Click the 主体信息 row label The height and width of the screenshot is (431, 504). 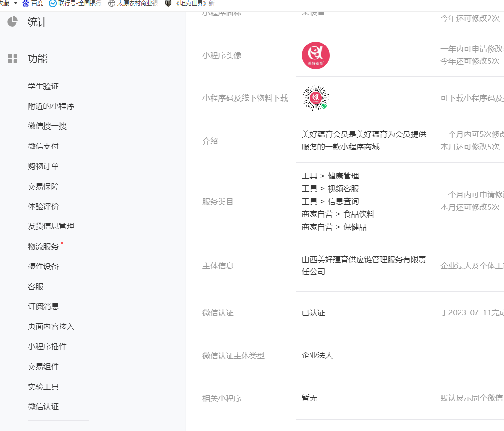[218, 266]
